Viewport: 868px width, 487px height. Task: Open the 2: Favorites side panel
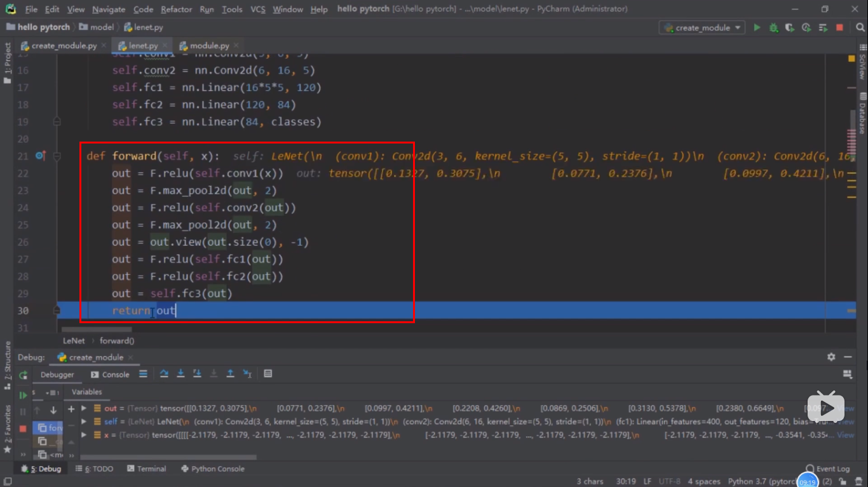pos(8,429)
